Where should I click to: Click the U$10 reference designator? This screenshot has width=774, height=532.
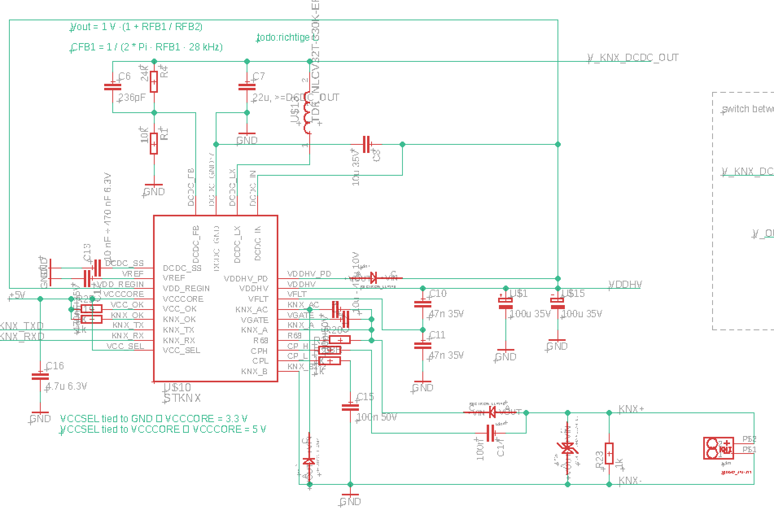[x=177, y=387]
